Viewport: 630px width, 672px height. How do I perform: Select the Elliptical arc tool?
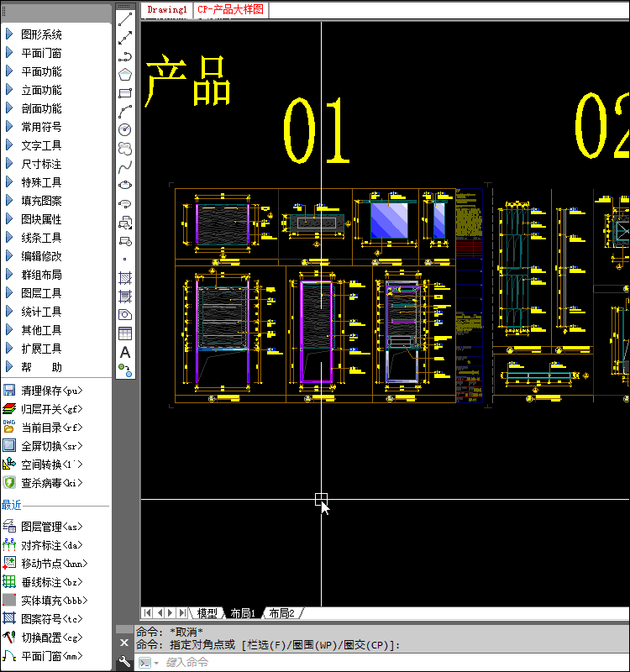pos(125,203)
